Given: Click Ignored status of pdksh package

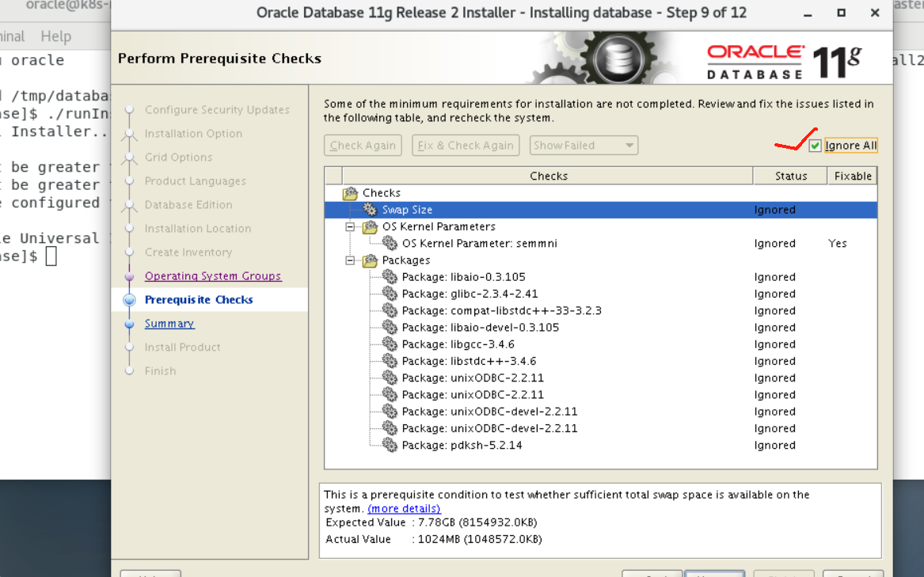Looking at the screenshot, I should (774, 445).
